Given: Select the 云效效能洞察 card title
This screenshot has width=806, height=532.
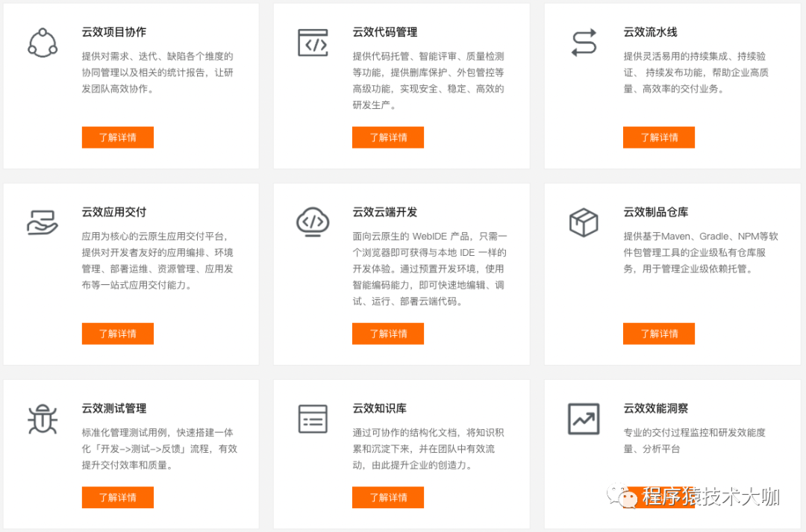Looking at the screenshot, I should coord(656,408).
